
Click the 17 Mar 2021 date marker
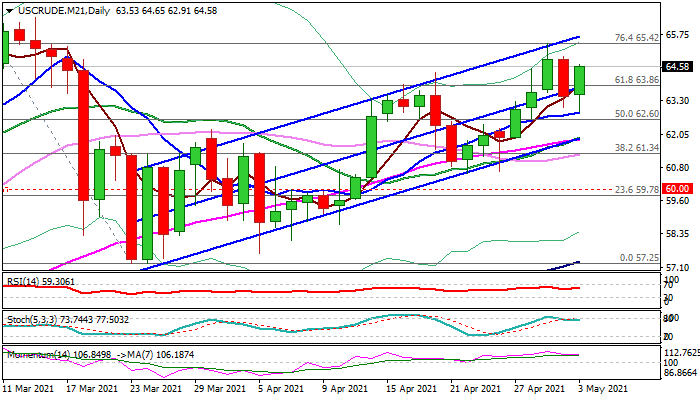(x=93, y=388)
